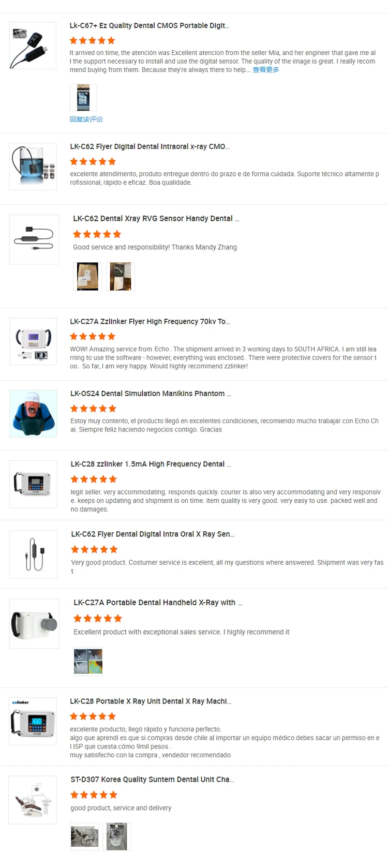Open LK-C62 Flyer Dental Digital Intra Oral title

tap(153, 534)
